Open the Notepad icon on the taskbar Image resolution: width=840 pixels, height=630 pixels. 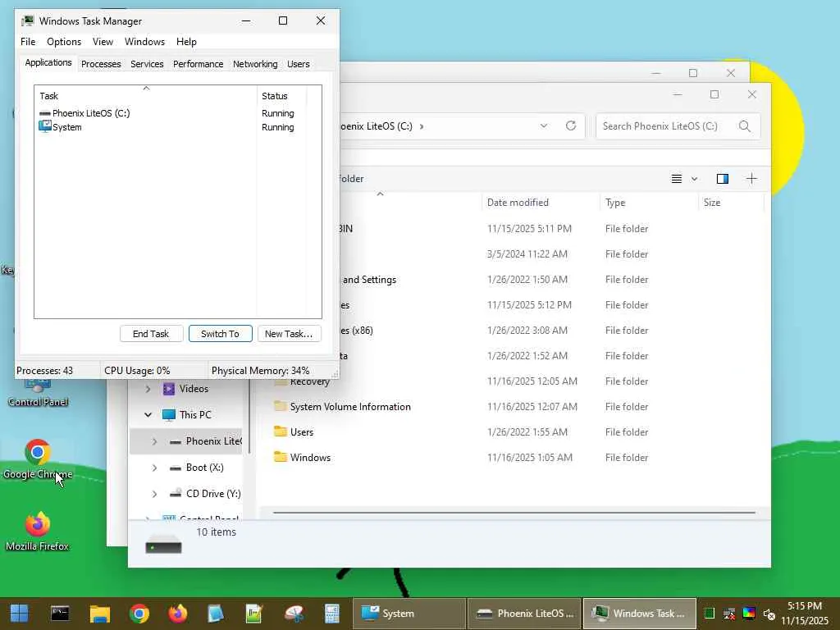click(216, 614)
